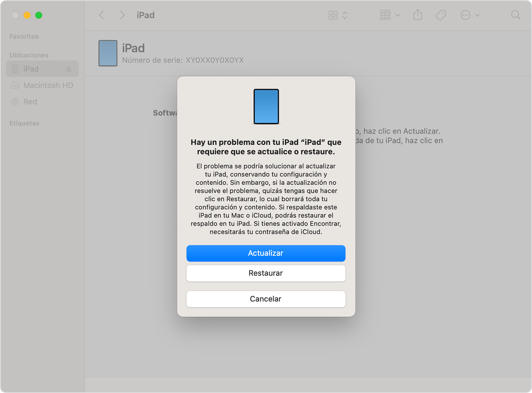
Task: Click the Actualizar button
Action: (x=266, y=253)
